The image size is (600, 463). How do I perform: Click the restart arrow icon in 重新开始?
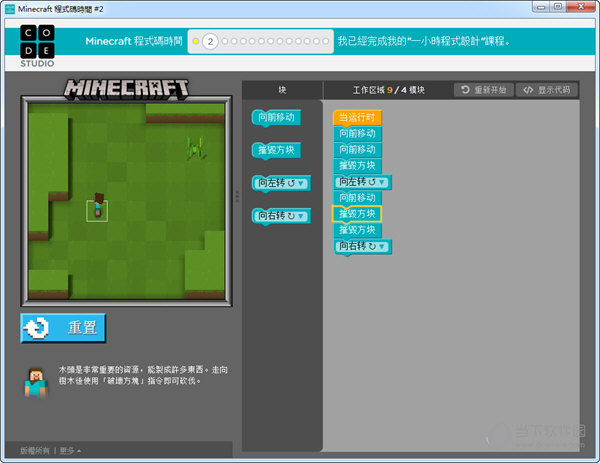(x=465, y=90)
